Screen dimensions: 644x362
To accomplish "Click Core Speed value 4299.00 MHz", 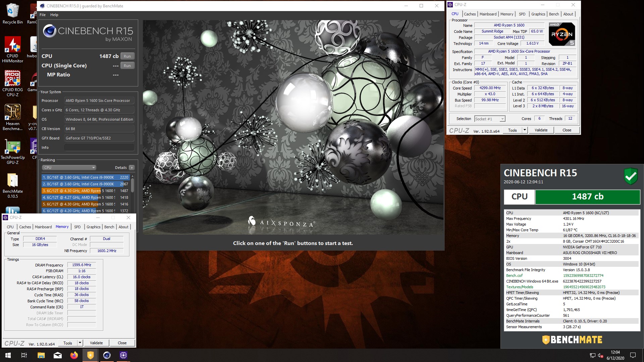I will pos(490,88).
